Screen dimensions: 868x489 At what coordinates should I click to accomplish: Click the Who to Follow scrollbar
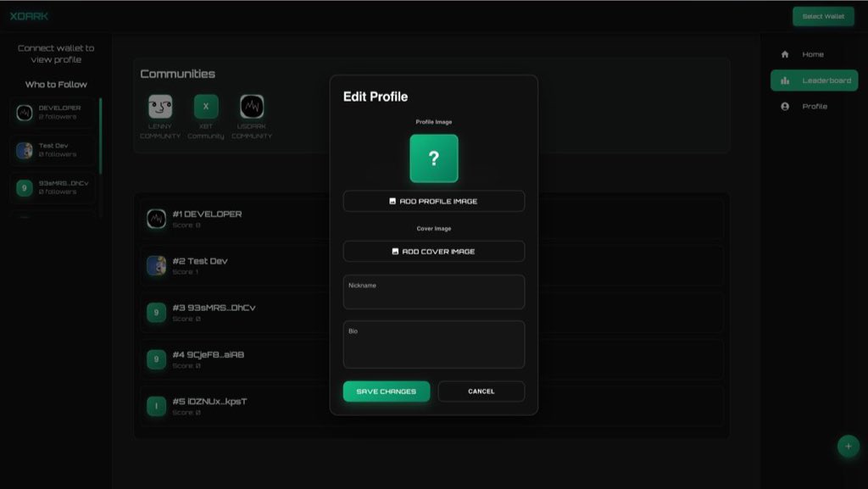(100, 136)
